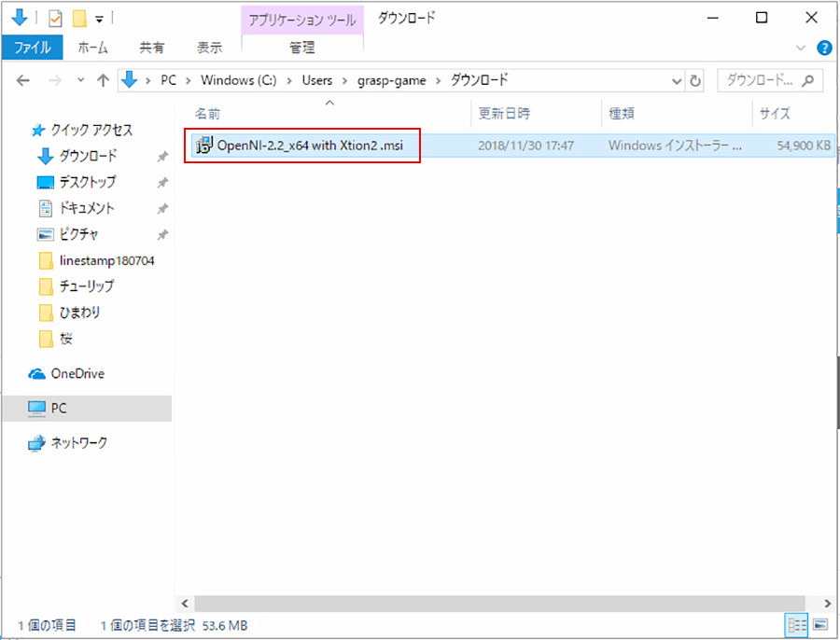Click the horizontal scrollbar left arrow
Screen dimensions: 840x640
185,604
